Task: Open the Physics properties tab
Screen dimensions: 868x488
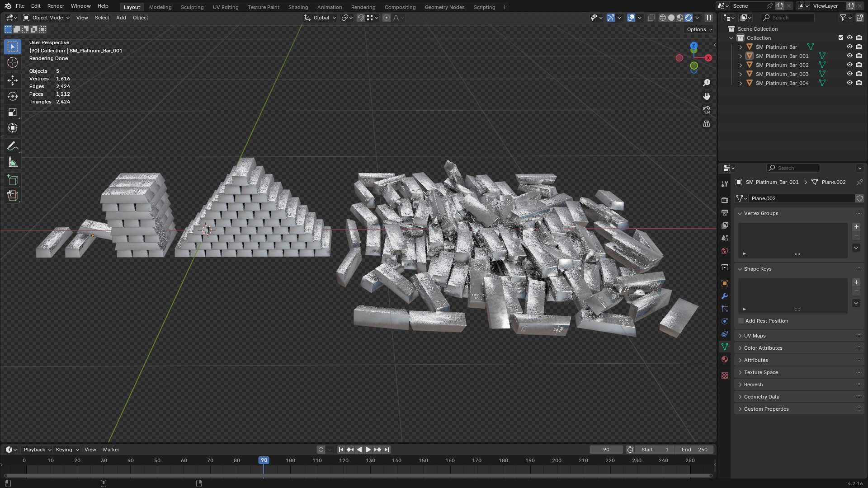Action: point(725,321)
